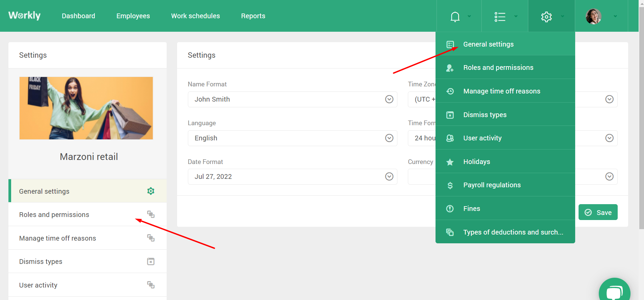Image resolution: width=644 pixels, height=300 pixels.
Task: Expand the settings gear dropdown arrow
Action: click(x=562, y=16)
